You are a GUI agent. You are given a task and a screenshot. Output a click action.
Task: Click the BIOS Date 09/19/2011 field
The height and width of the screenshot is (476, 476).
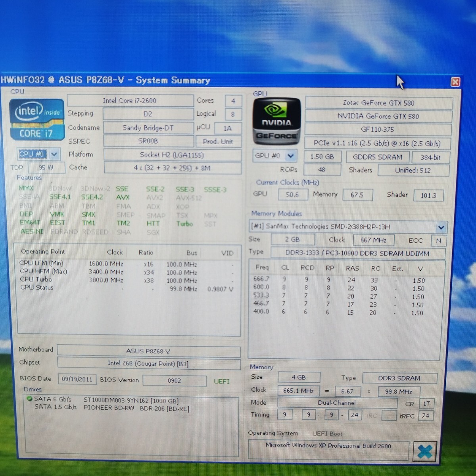pyautogui.click(x=77, y=380)
